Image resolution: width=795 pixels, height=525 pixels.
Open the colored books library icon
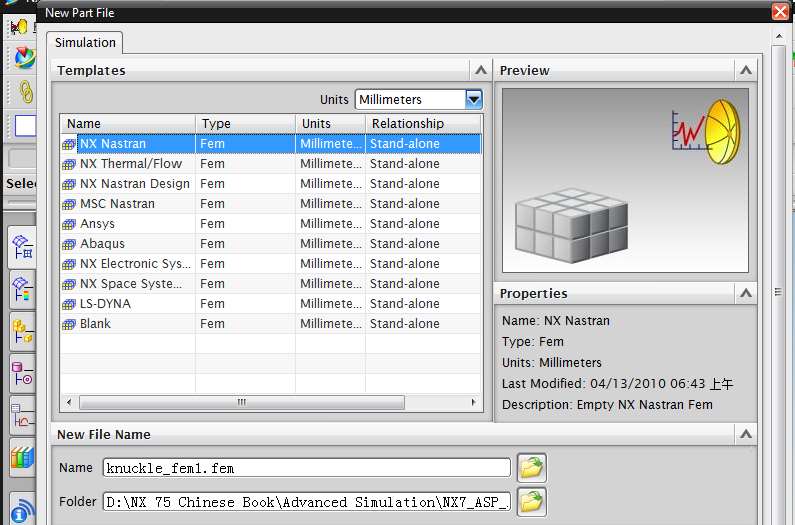coord(22,458)
